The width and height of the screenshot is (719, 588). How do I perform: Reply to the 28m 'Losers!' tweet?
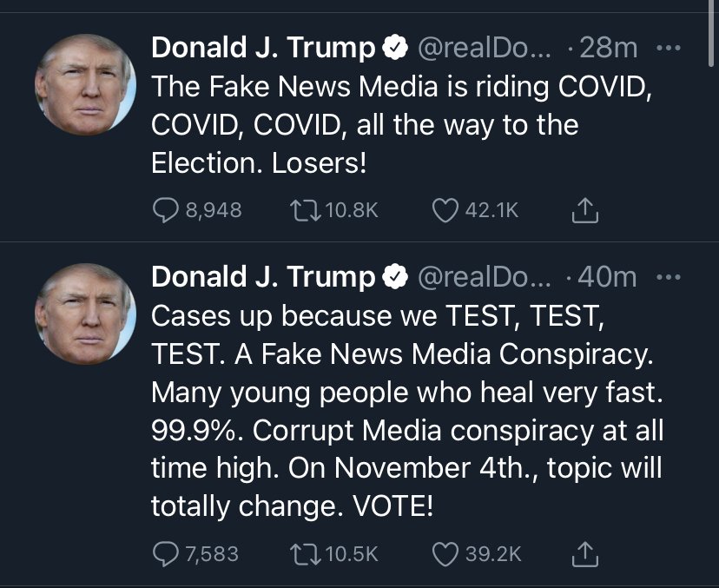165,209
